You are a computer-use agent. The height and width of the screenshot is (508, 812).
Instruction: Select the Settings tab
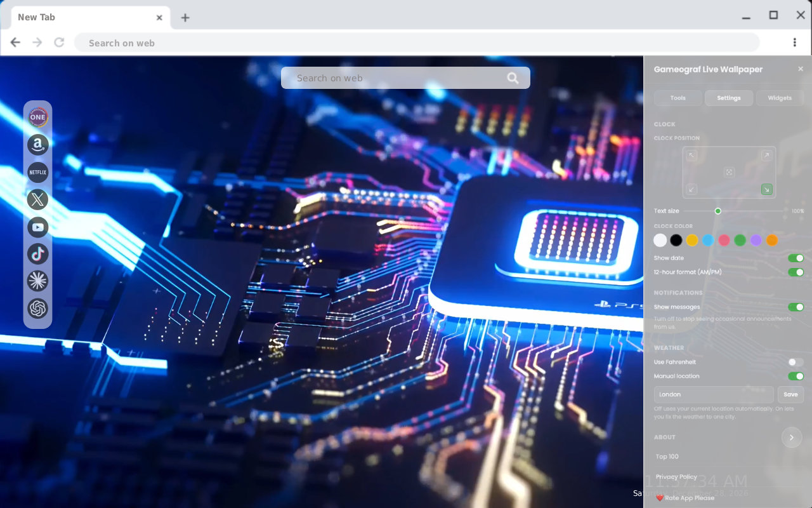pyautogui.click(x=729, y=98)
